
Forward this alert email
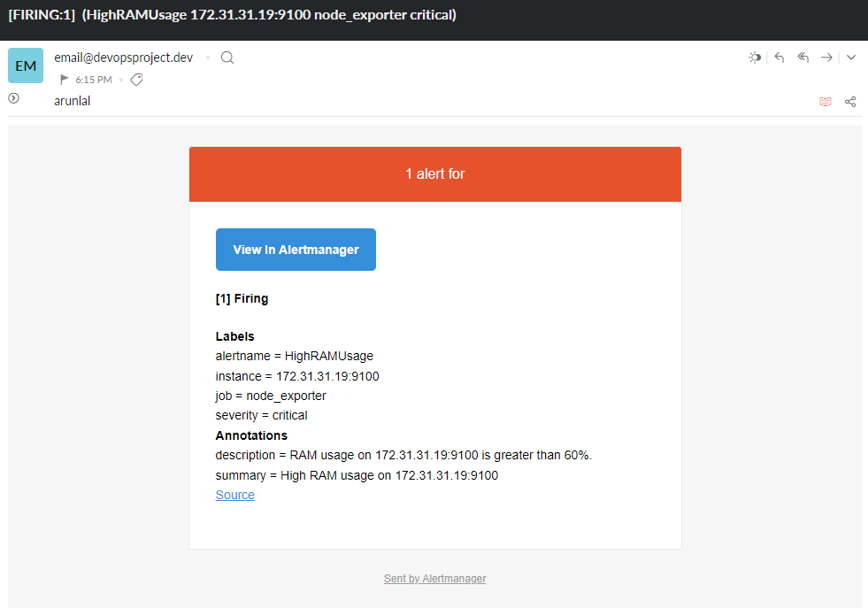826,57
